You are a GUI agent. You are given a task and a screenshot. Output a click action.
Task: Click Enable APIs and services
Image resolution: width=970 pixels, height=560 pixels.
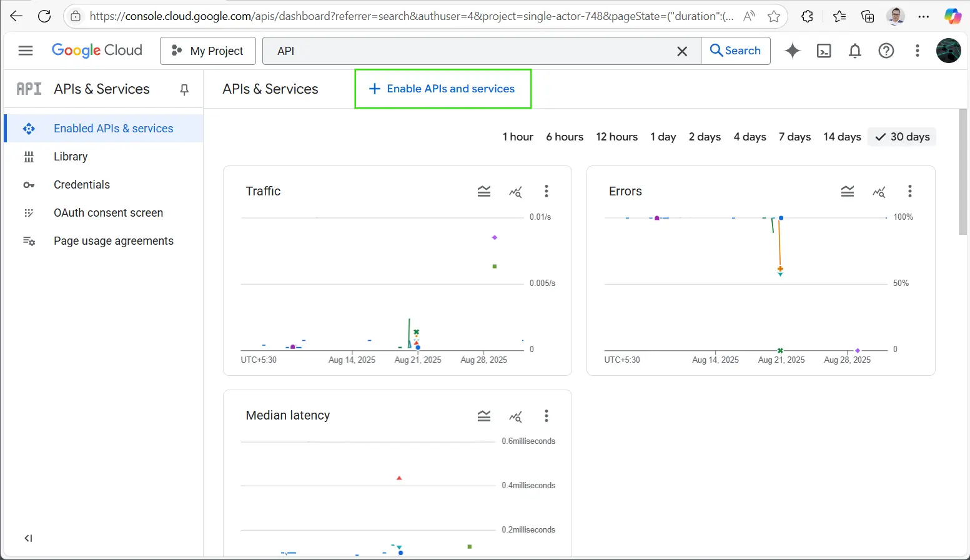click(443, 89)
